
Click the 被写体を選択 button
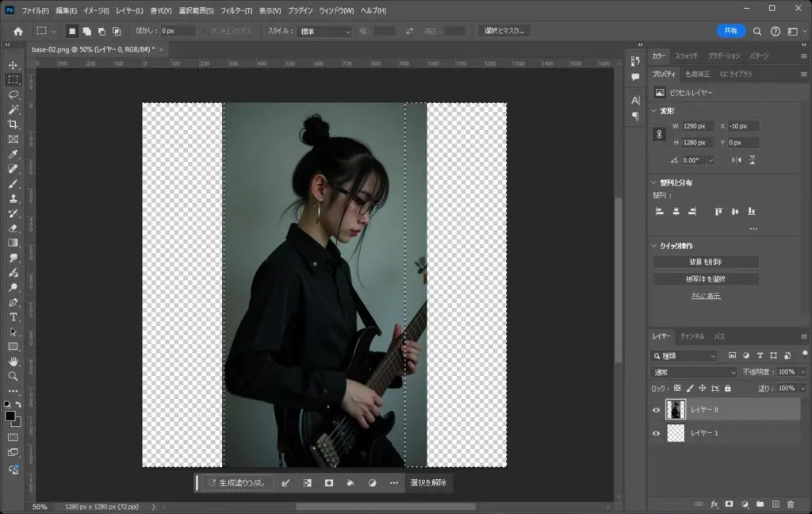[x=706, y=279]
